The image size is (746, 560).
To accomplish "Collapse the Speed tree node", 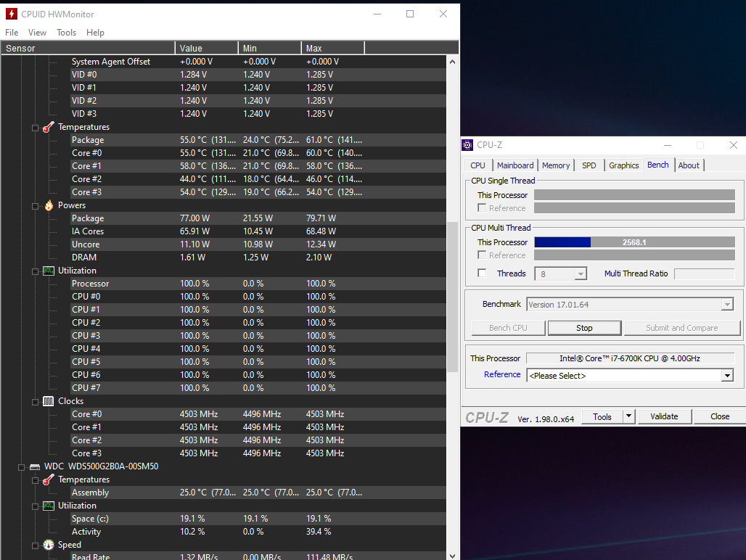I will (x=36, y=545).
